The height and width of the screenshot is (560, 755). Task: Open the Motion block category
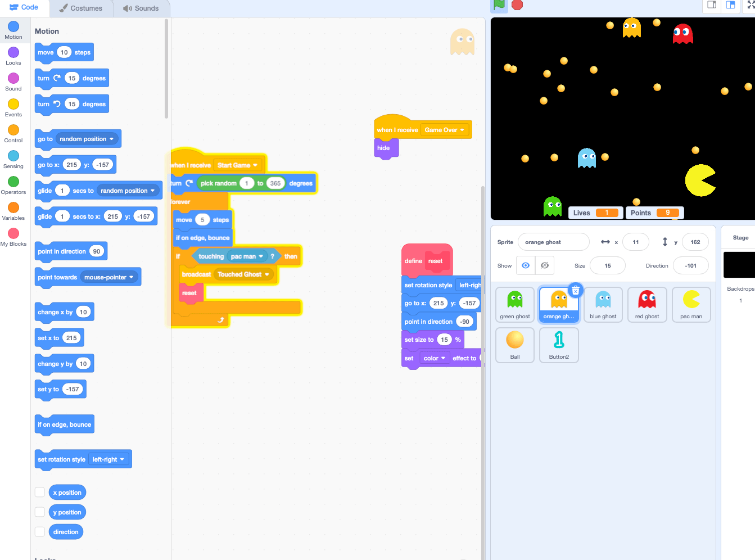tap(13, 30)
